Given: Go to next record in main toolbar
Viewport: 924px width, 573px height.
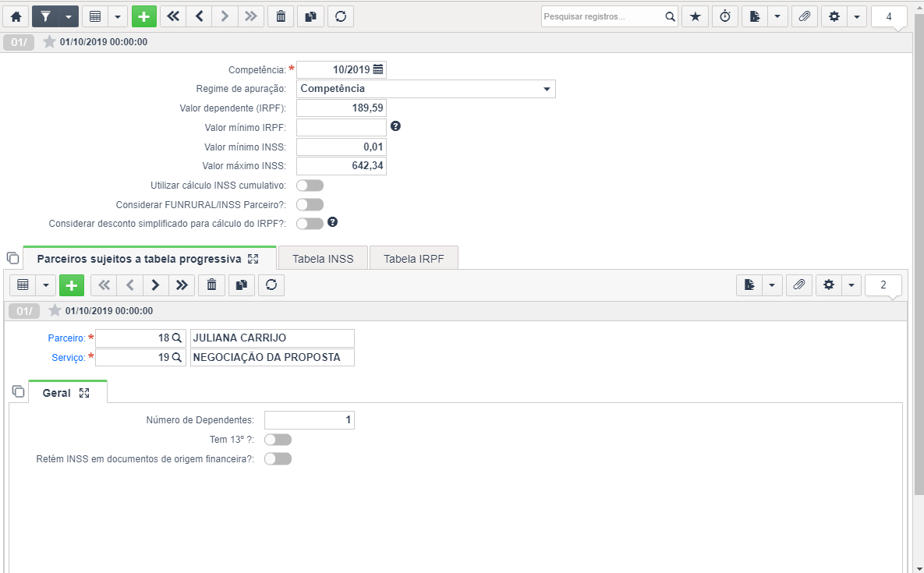Looking at the screenshot, I should 225,16.
